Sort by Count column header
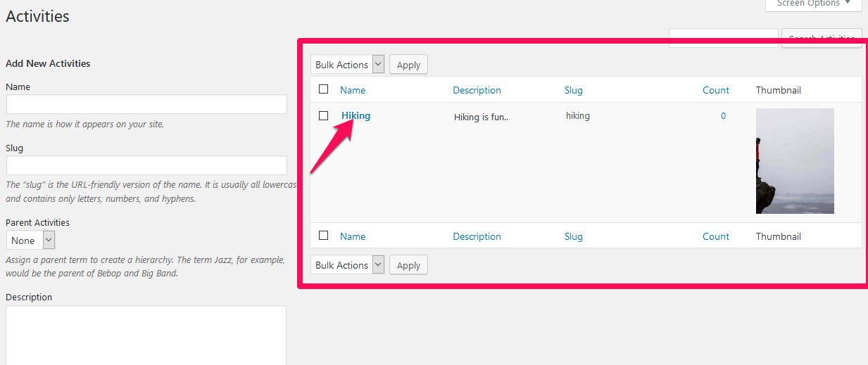The height and width of the screenshot is (365, 868). point(716,90)
